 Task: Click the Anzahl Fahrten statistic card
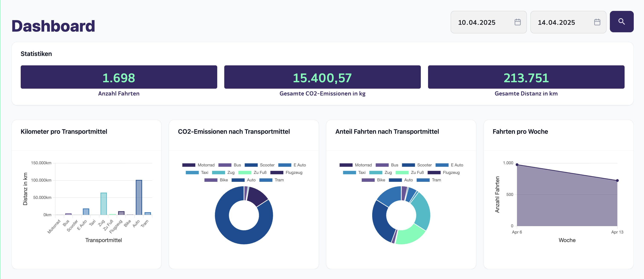[119, 77]
